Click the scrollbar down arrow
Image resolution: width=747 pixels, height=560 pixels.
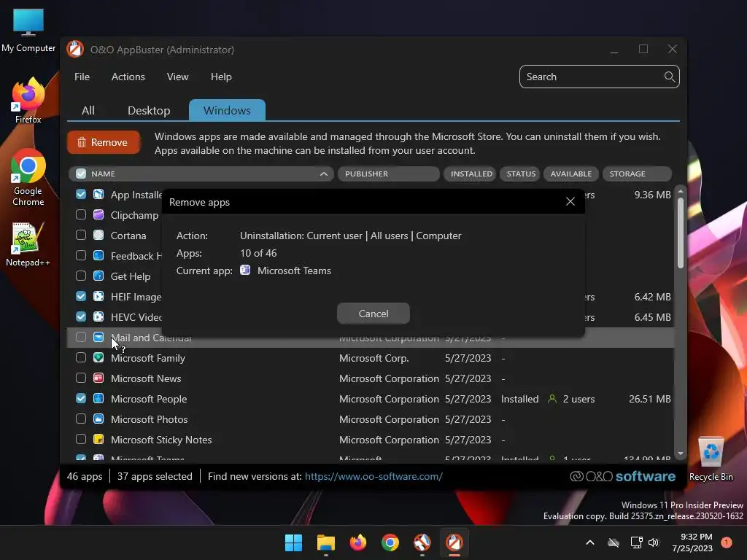pyautogui.click(x=681, y=454)
